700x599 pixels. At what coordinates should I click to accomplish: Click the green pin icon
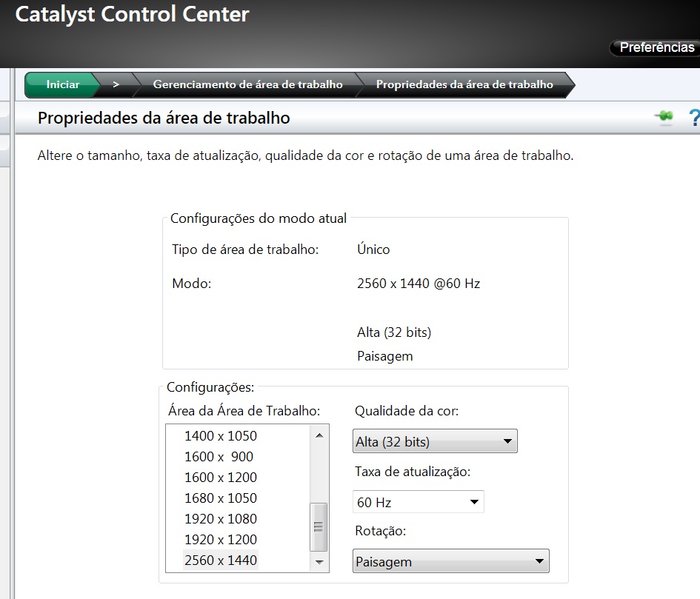(x=663, y=117)
